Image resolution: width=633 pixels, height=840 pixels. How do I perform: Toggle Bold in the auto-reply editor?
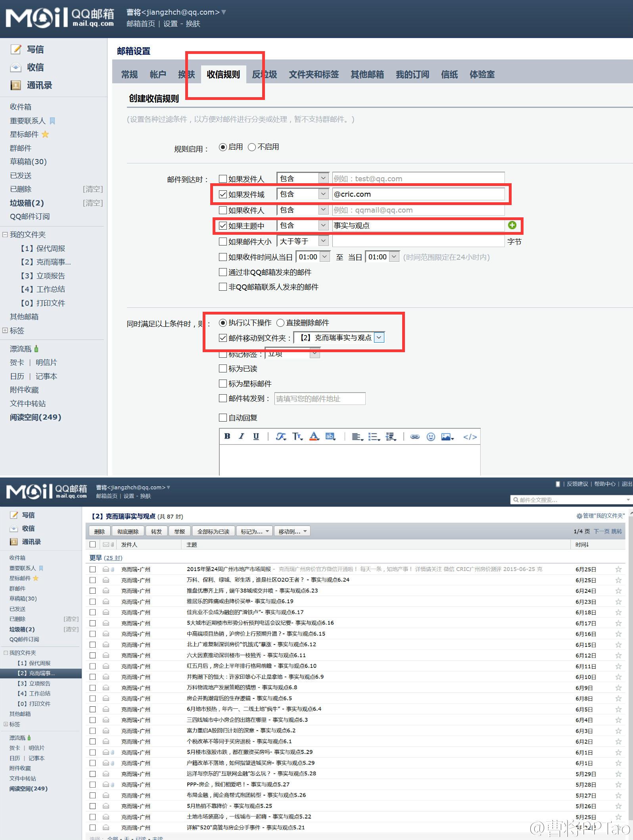coord(227,436)
